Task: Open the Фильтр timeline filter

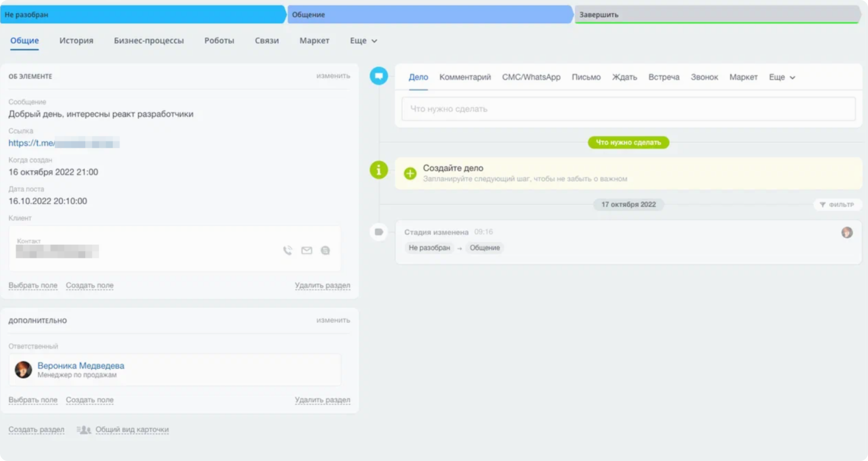Action: (x=837, y=205)
